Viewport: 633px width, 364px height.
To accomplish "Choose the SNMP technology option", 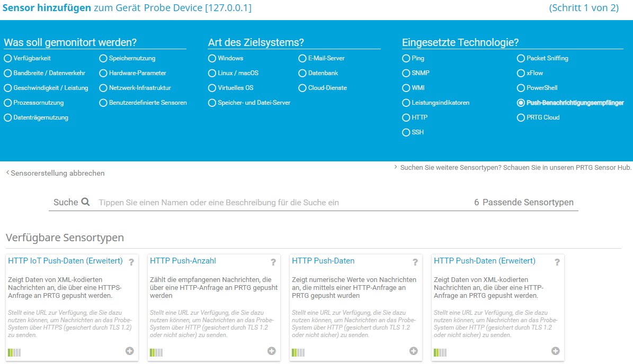I will (x=406, y=73).
